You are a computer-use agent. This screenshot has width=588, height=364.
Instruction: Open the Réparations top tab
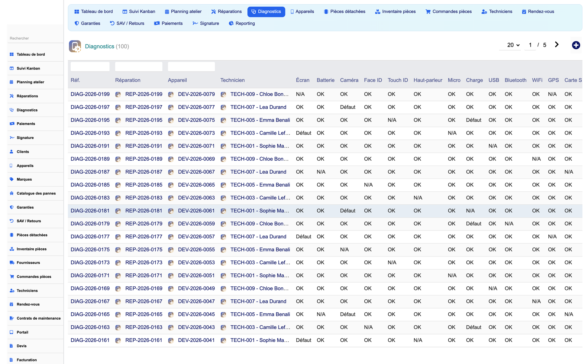[x=226, y=11]
